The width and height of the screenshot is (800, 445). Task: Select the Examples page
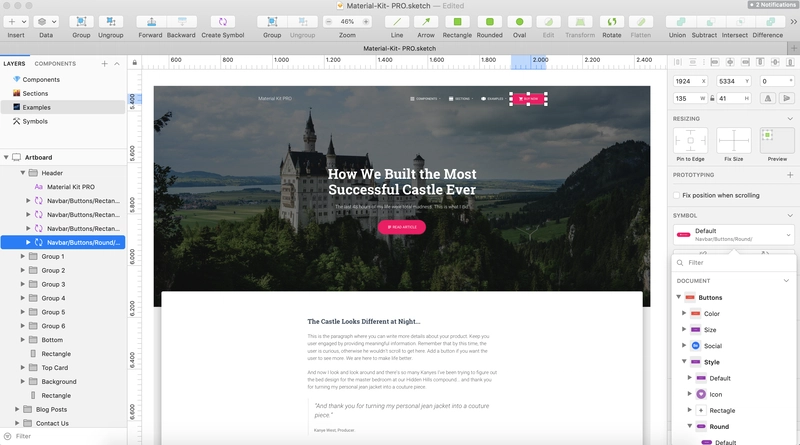36,107
